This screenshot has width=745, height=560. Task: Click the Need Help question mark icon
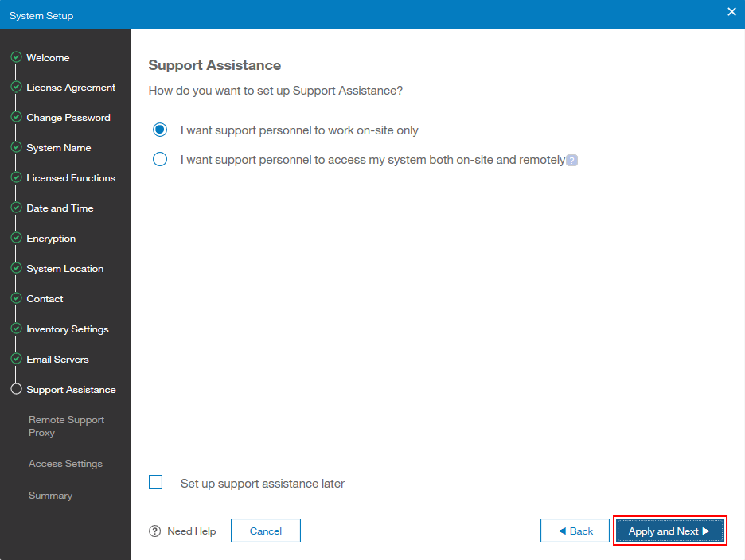pyautogui.click(x=155, y=531)
